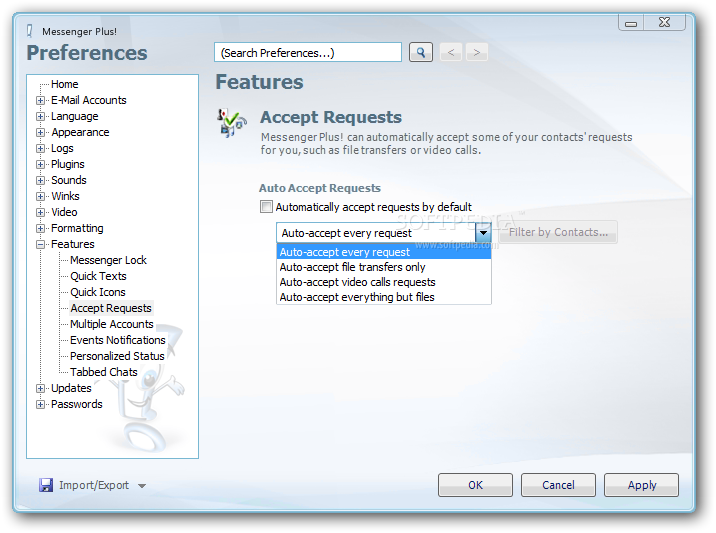Select the Appearance label in tree

click(x=80, y=132)
